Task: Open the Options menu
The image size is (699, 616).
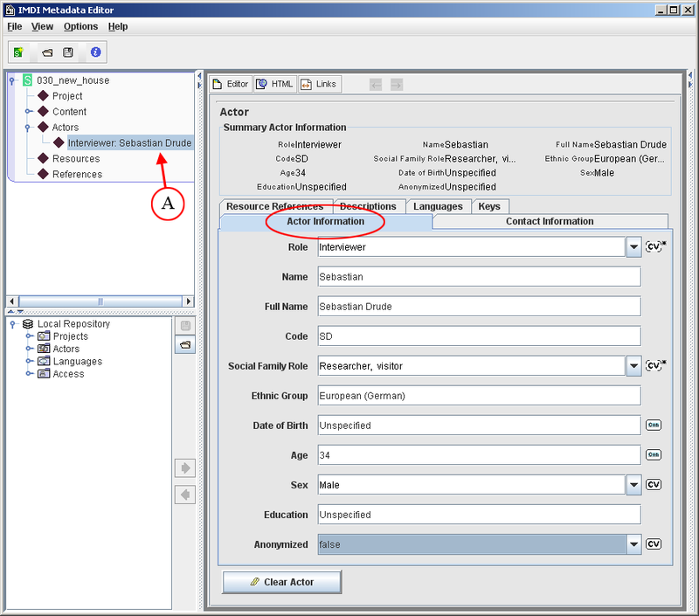Action: (80, 27)
